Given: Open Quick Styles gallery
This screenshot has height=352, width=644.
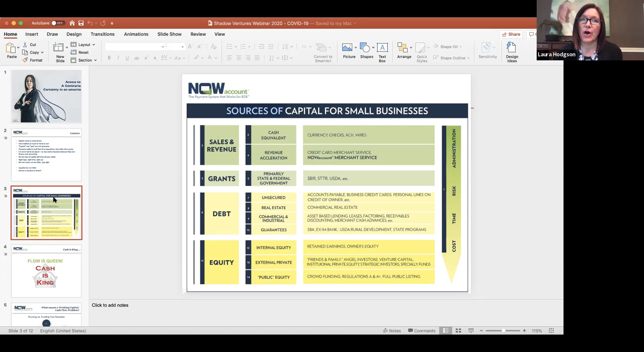Looking at the screenshot, I should 422,53.
